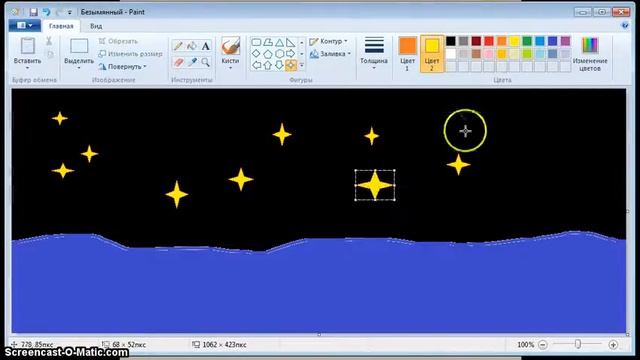Choose the left arrow shape
The height and width of the screenshot is (360, 640).
(x=256, y=65)
